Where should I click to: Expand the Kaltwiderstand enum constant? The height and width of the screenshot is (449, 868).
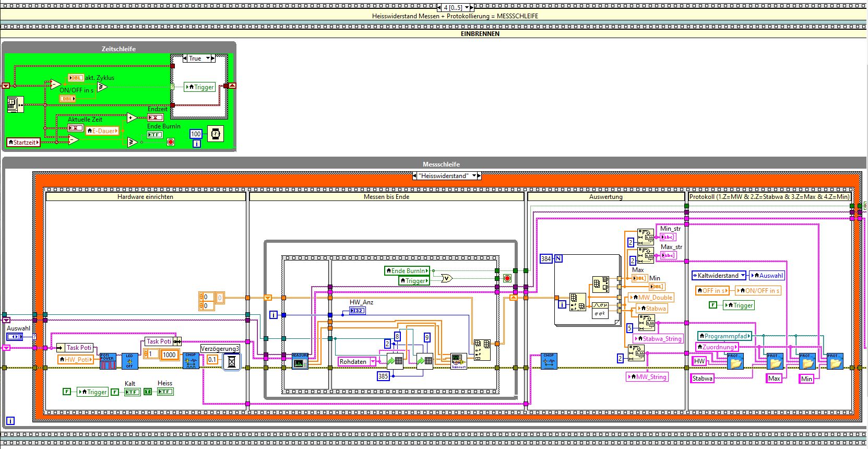coord(743,276)
